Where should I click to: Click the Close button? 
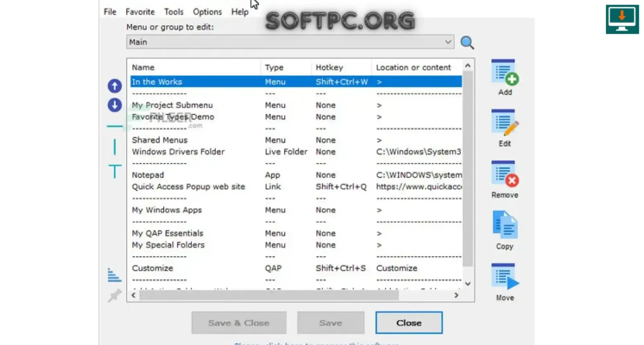409,322
